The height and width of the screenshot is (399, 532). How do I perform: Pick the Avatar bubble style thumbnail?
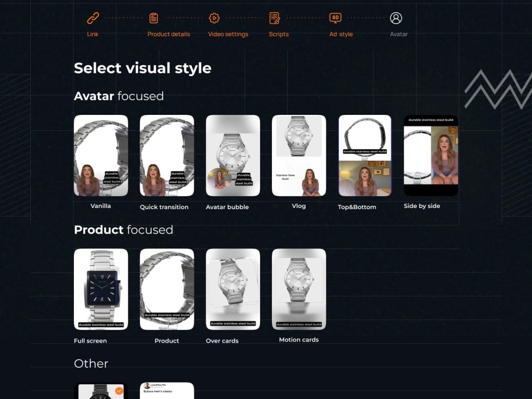(233, 155)
